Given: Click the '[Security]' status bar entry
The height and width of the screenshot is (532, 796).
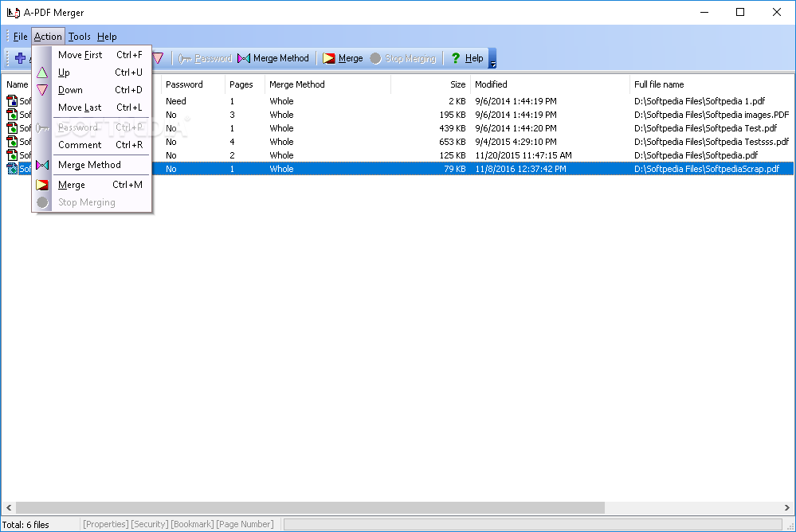Looking at the screenshot, I should coord(149,524).
